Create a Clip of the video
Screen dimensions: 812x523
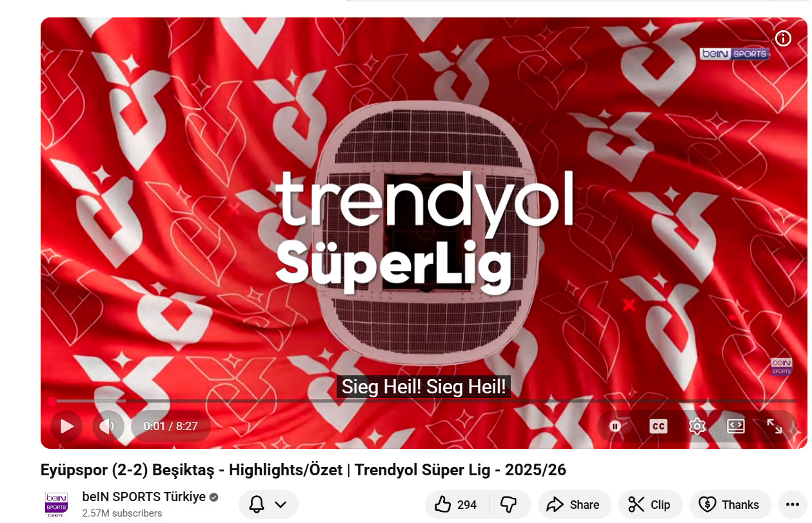pyautogui.click(x=650, y=505)
